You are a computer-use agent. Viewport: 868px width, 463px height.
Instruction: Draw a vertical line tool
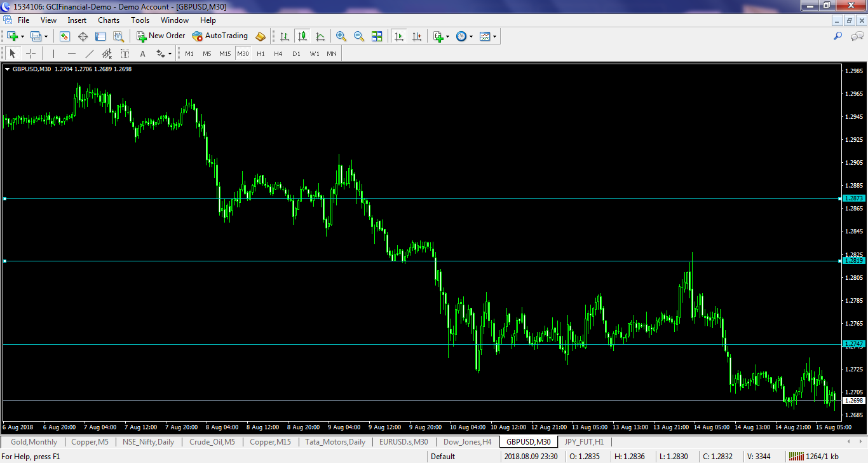(54, 54)
